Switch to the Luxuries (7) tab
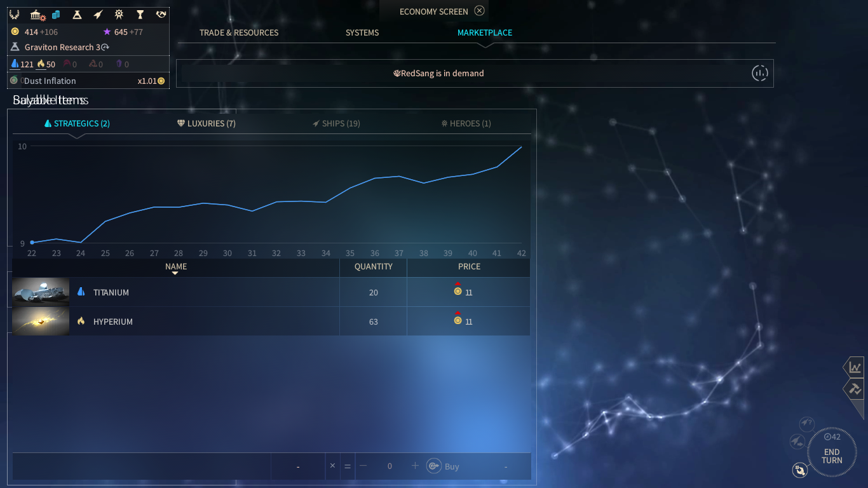Image resolution: width=868 pixels, height=488 pixels. click(207, 123)
